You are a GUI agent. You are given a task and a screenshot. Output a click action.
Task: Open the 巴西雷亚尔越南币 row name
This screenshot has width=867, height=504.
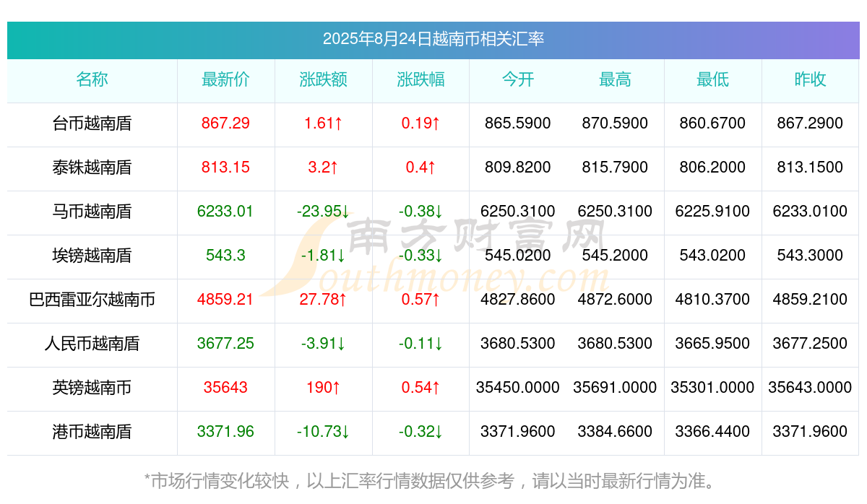pos(92,300)
